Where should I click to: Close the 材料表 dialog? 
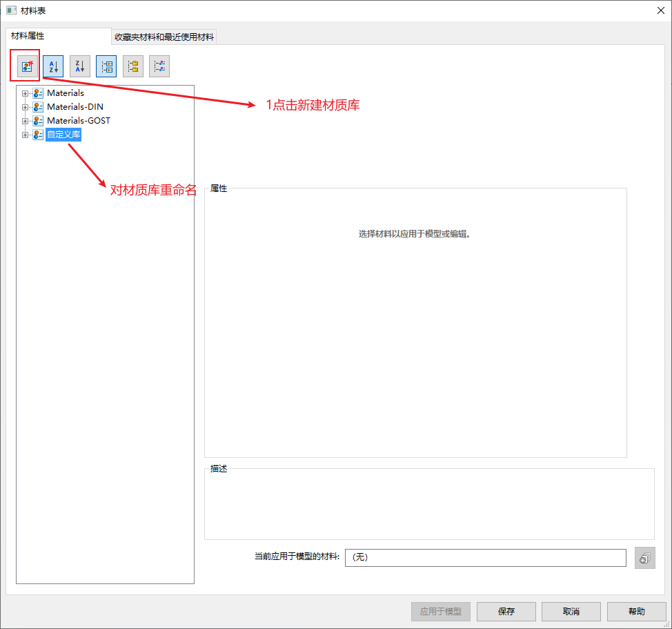tap(661, 10)
